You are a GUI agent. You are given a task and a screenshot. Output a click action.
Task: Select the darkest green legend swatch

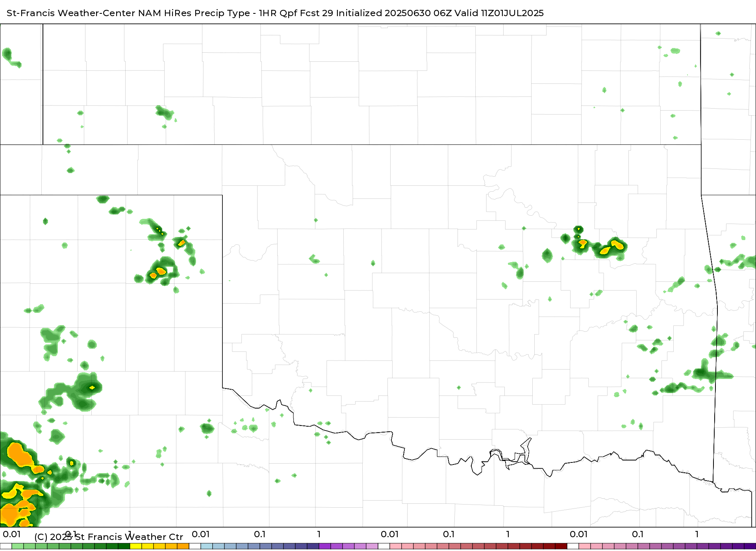[x=124, y=546]
